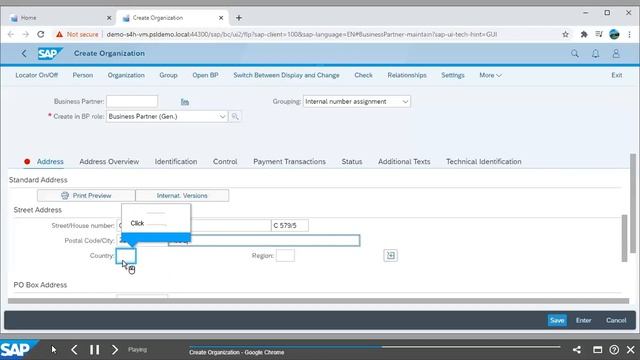
Task: Click Region input field
Action: tap(285, 256)
